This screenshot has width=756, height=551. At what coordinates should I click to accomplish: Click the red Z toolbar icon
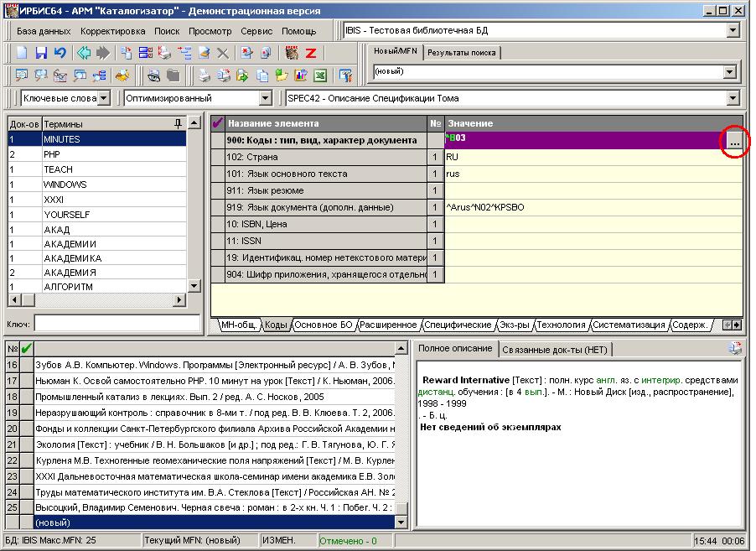309,53
